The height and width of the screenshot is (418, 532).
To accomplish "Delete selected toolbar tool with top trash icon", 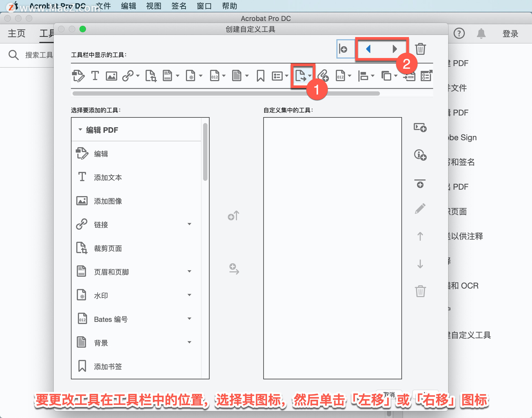I will [x=420, y=49].
